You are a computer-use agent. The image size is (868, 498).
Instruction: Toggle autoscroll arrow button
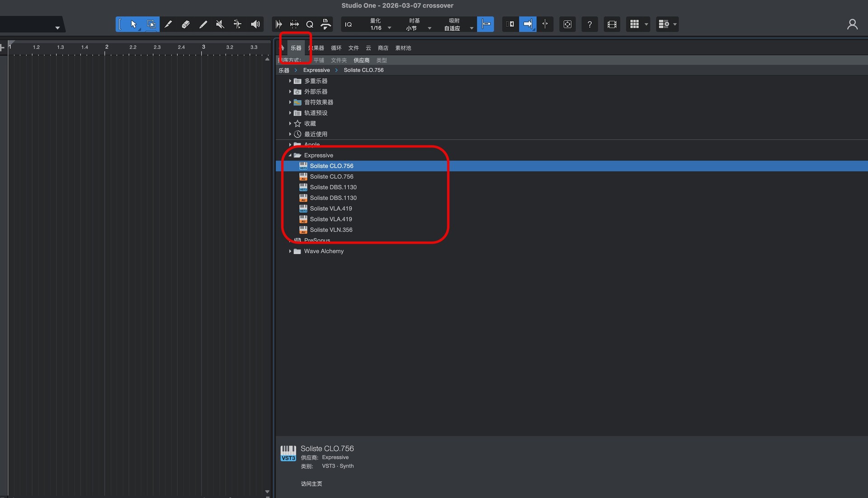pyautogui.click(x=528, y=24)
